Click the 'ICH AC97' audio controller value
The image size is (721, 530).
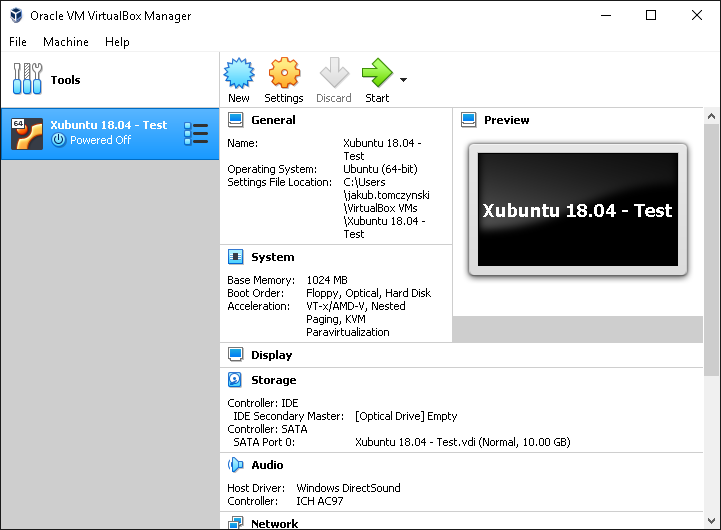[x=320, y=501]
